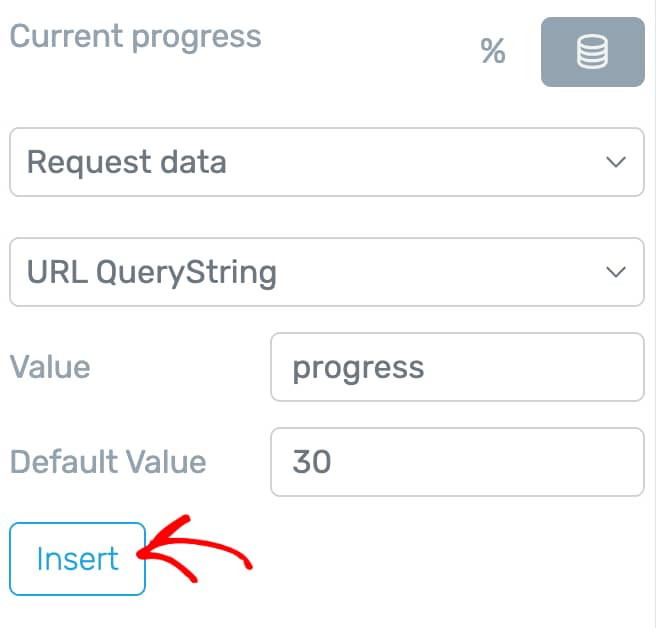Click the word 'progress' in the Value field
The height and width of the screenshot is (628, 656).
click(x=358, y=369)
